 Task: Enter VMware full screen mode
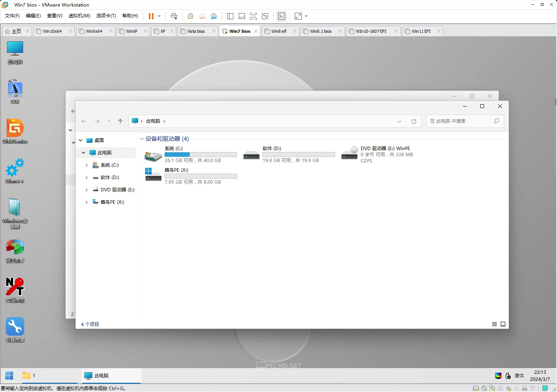tap(253, 16)
